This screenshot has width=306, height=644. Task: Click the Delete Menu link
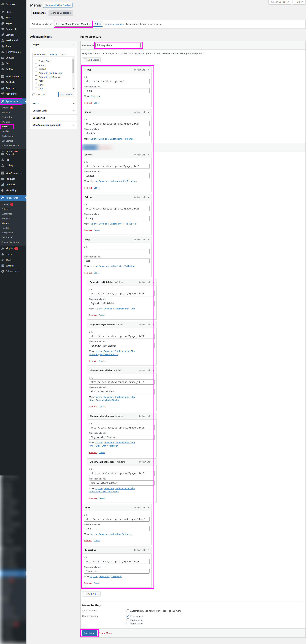(x=105, y=633)
